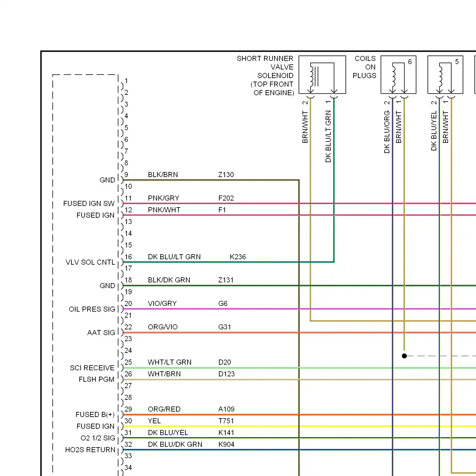This screenshot has width=476, height=476.
Task: Click 'FUSED IGN' label beside pin 12
Action: pos(96,215)
